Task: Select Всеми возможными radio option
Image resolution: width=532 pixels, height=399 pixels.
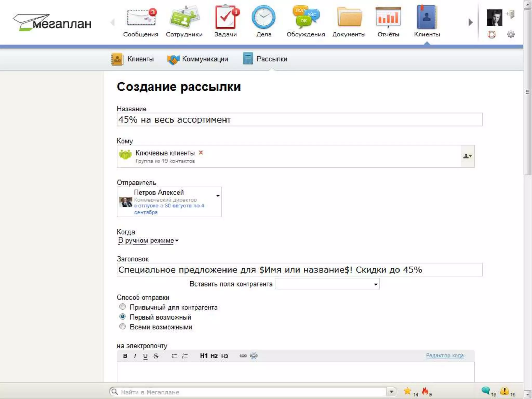Action: (123, 327)
